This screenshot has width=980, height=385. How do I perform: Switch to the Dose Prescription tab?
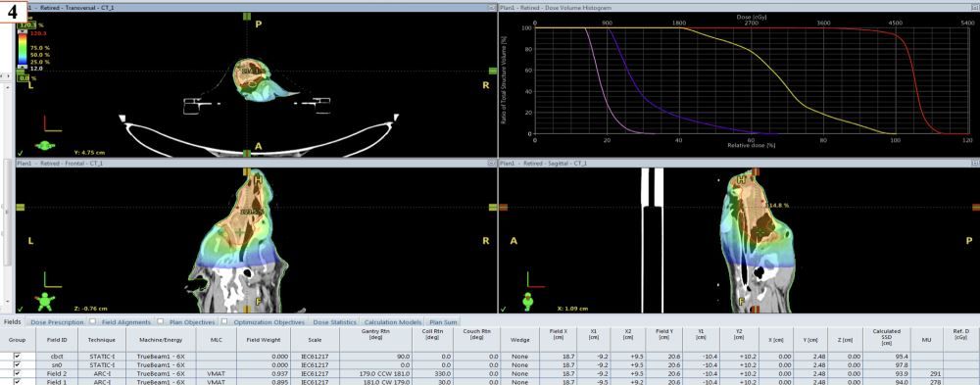[57, 322]
